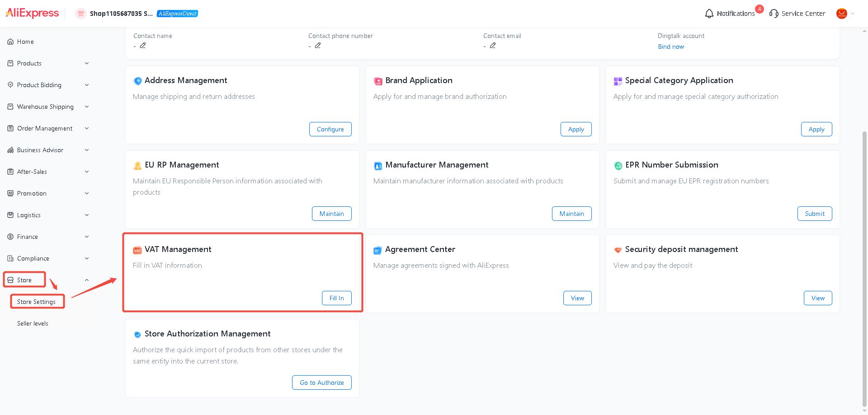
Task: Select Seller levels submenu item
Action: coord(33,323)
